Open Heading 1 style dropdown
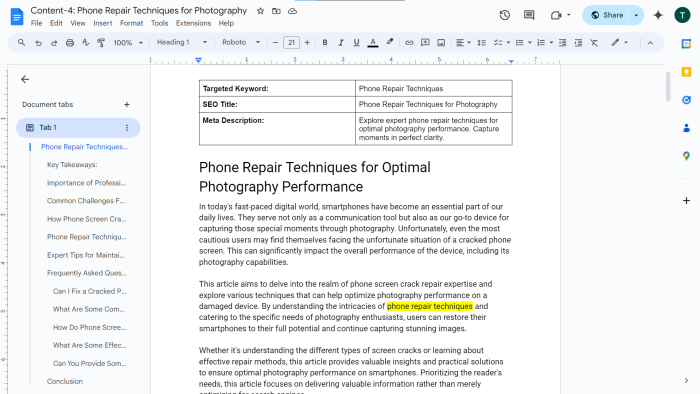 182,42
